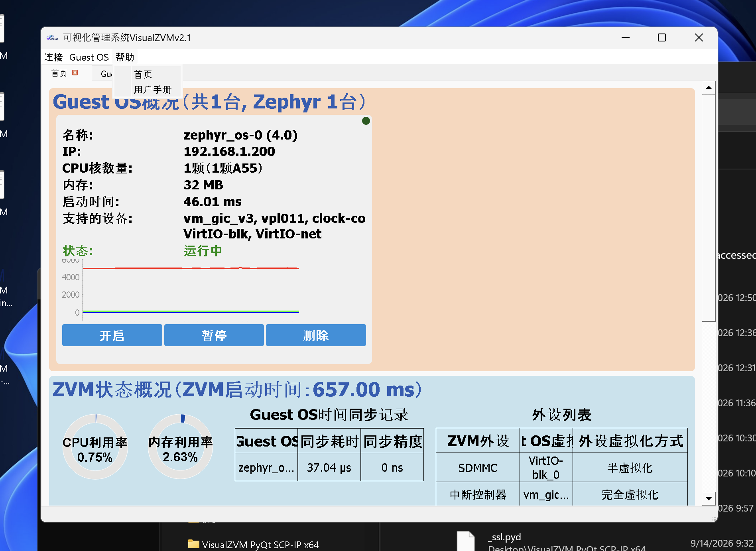Image resolution: width=756 pixels, height=551 pixels.
Task: Click the VisualZVM app logo icon
Action: pyautogui.click(x=52, y=38)
